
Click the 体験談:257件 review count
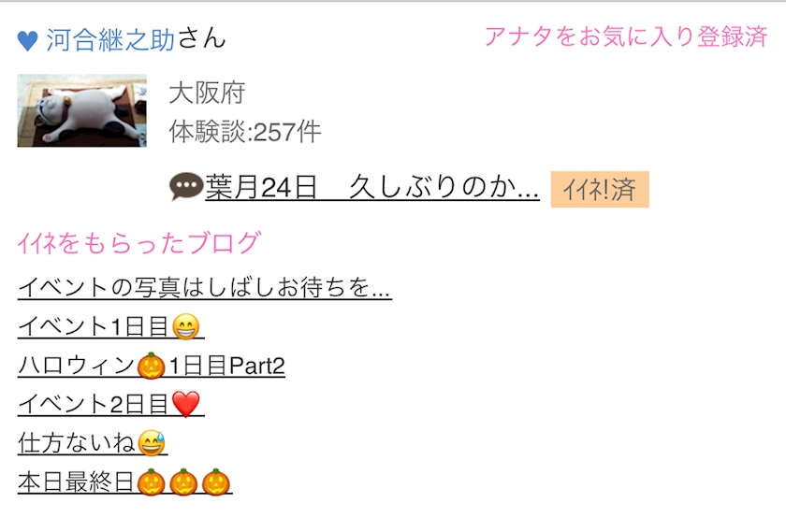[x=244, y=132]
